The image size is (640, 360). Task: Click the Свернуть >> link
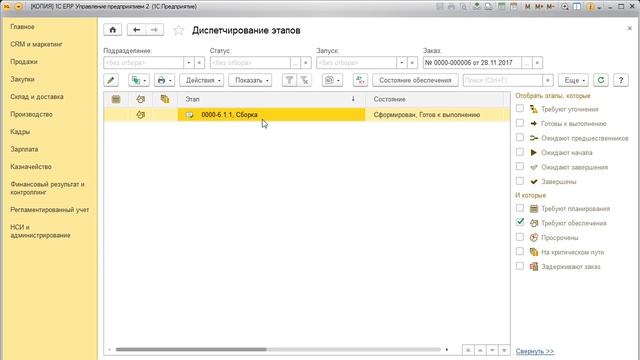pyautogui.click(x=535, y=351)
